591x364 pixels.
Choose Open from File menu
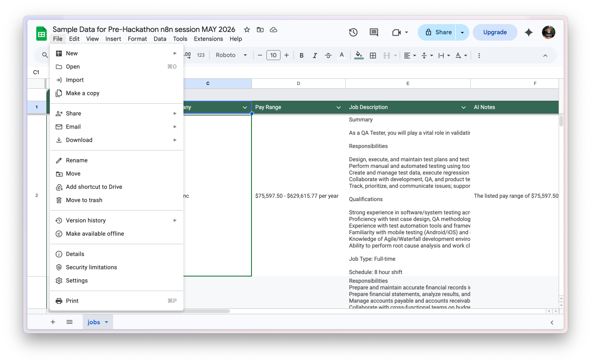tap(117, 67)
